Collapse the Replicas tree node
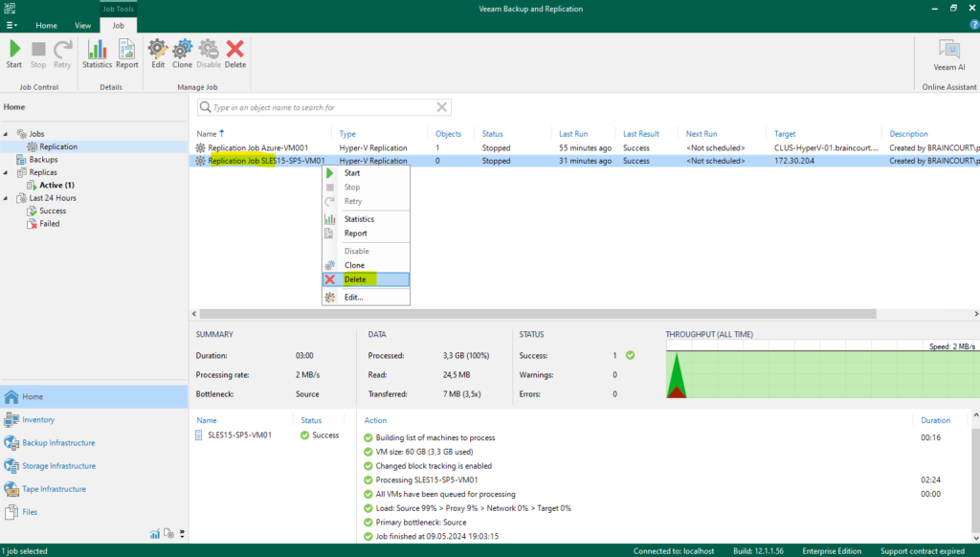 pyautogui.click(x=6, y=172)
